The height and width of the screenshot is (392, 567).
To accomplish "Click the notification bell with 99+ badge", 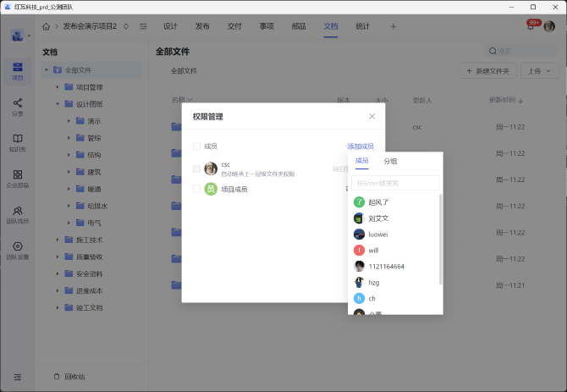I will point(531,26).
